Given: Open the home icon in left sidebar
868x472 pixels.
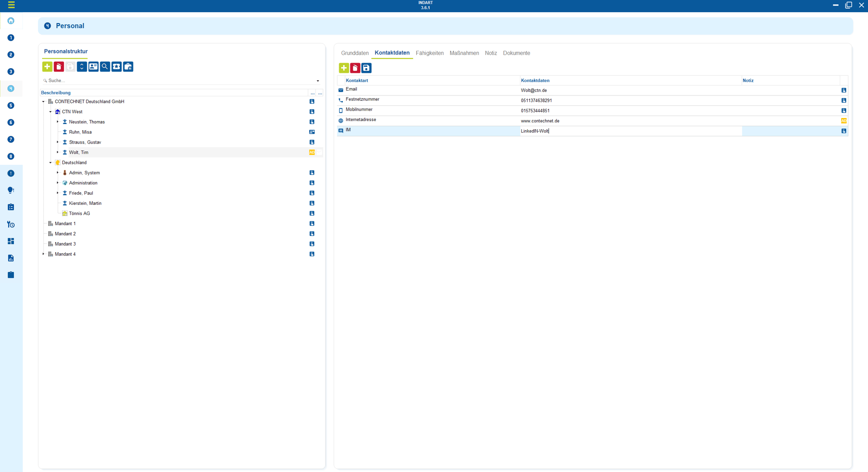Looking at the screenshot, I should click(x=11, y=21).
